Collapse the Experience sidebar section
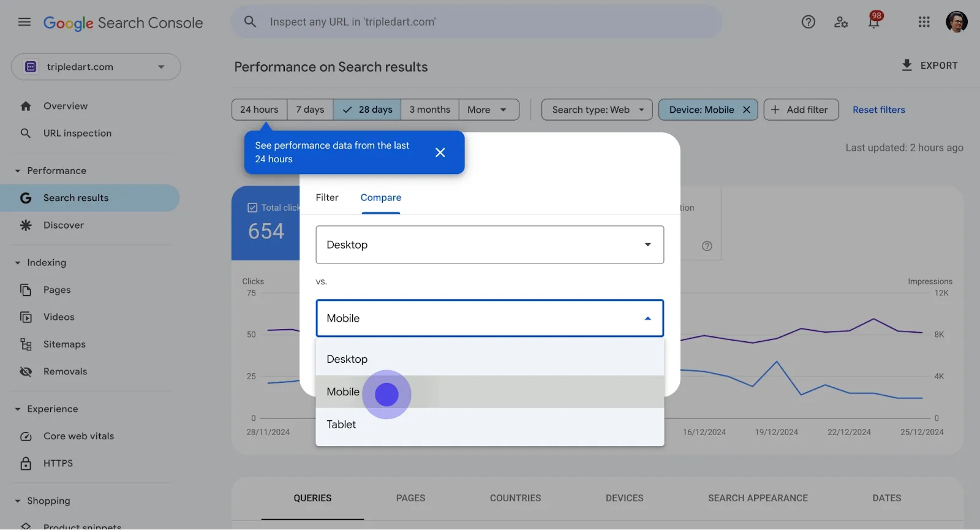This screenshot has width=980, height=530. [x=18, y=409]
